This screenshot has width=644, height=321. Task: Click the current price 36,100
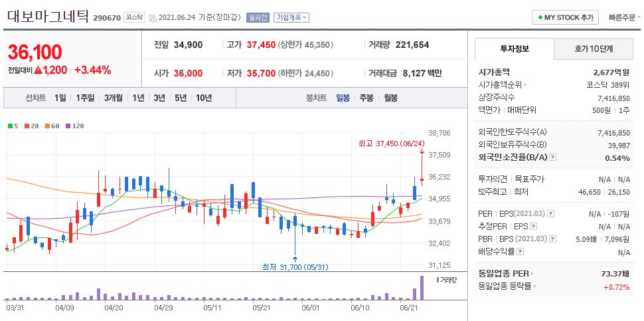point(35,53)
